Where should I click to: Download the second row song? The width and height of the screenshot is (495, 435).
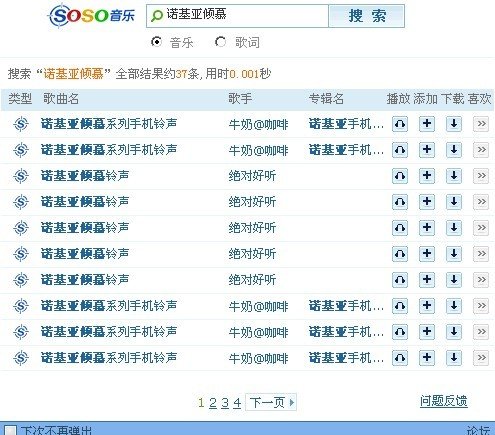(x=454, y=150)
